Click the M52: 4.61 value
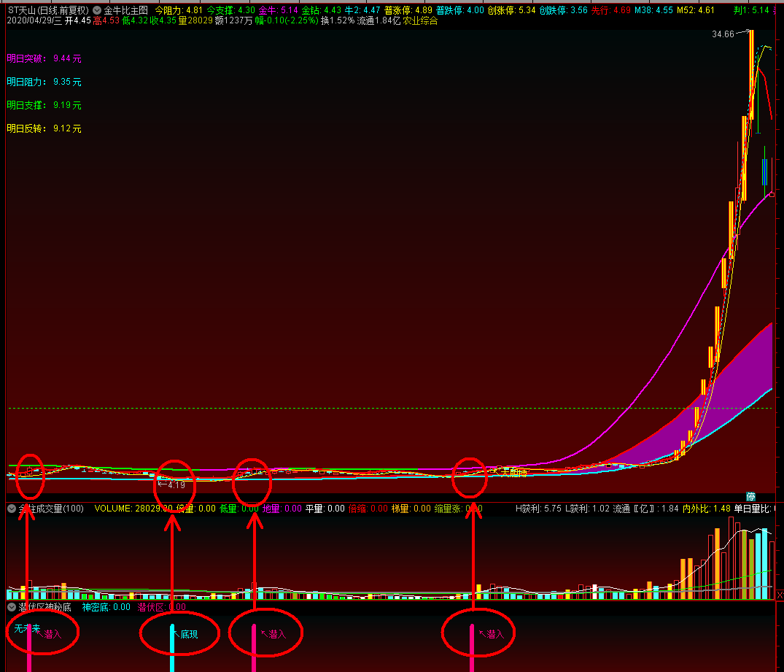Image resolution: width=784 pixels, height=672 pixels. pyautogui.click(x=696, y=10)
